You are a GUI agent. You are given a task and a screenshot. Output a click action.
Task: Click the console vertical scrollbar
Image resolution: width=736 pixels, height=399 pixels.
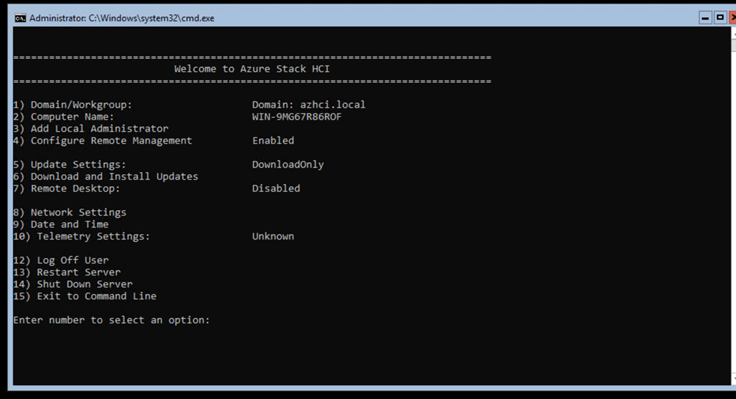coord(733,206)
